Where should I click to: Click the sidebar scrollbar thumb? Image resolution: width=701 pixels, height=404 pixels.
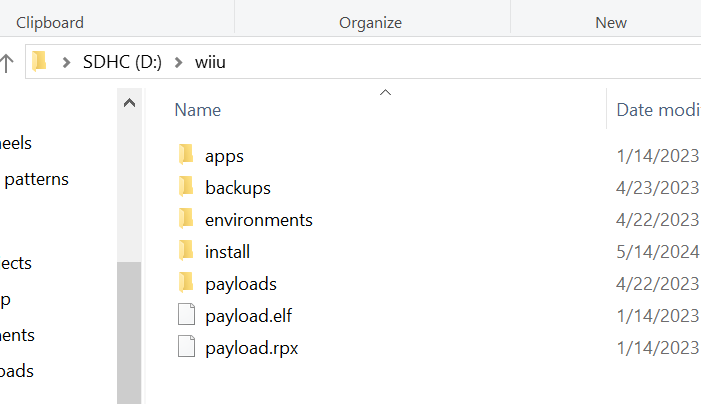pos(130,333)
